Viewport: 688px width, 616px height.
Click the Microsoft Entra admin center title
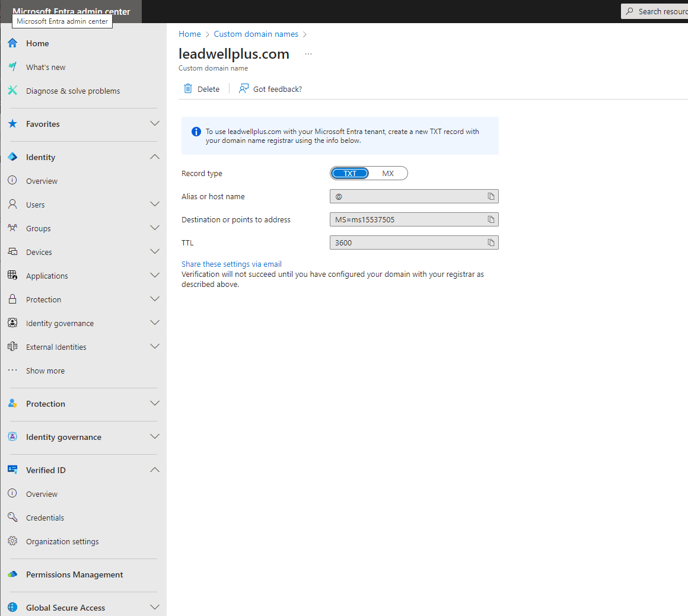point(71,11)
